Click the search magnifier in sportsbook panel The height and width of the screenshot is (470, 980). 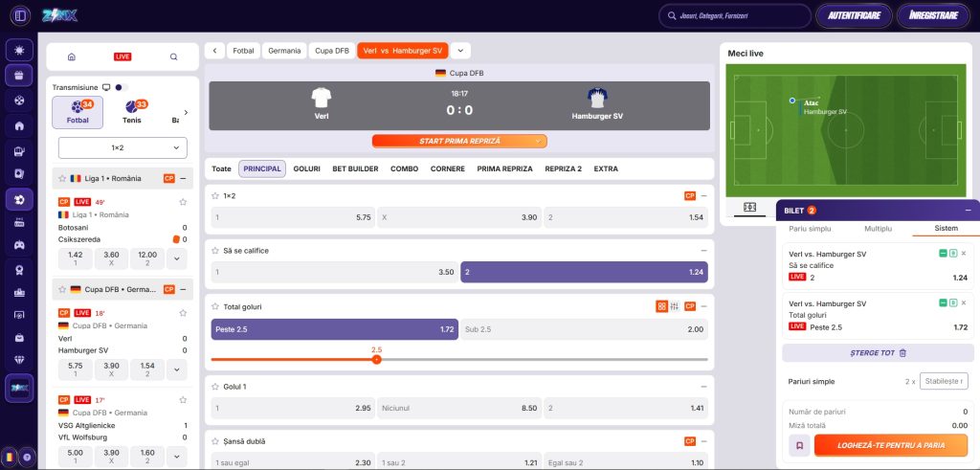point(174,56)
